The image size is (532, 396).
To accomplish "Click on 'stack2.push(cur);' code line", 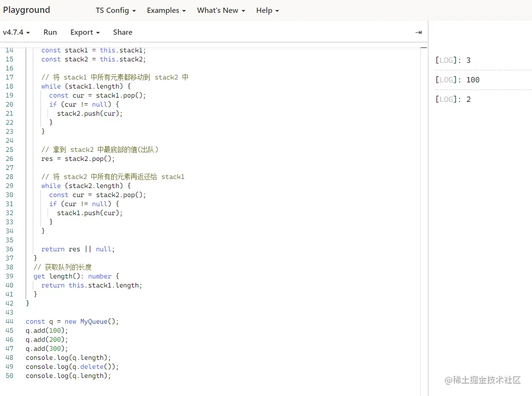I will pyautogui.click(x=89, y=113).
